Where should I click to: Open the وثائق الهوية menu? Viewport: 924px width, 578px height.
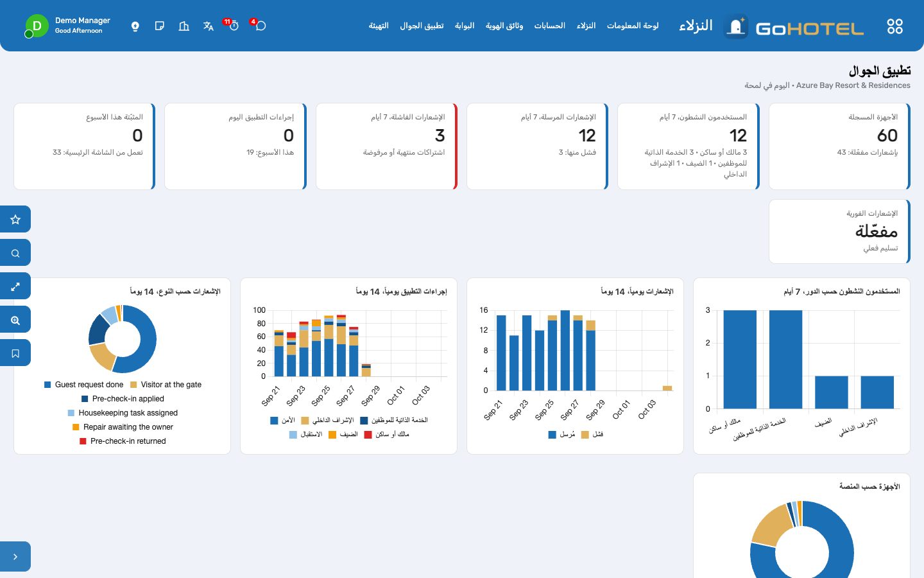[504, 26]
